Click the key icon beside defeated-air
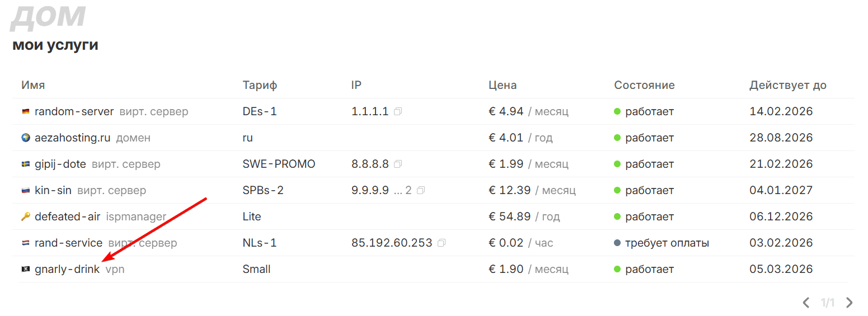868x316 pixels. pos(25,217)
